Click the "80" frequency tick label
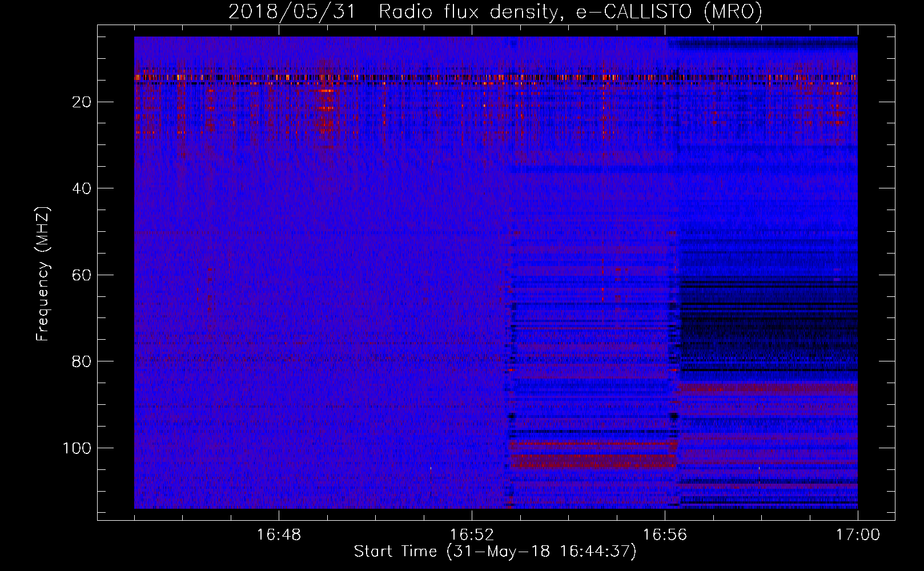This screenshot has height=571, width=924. pyautogui.click(x=82, y=361)
